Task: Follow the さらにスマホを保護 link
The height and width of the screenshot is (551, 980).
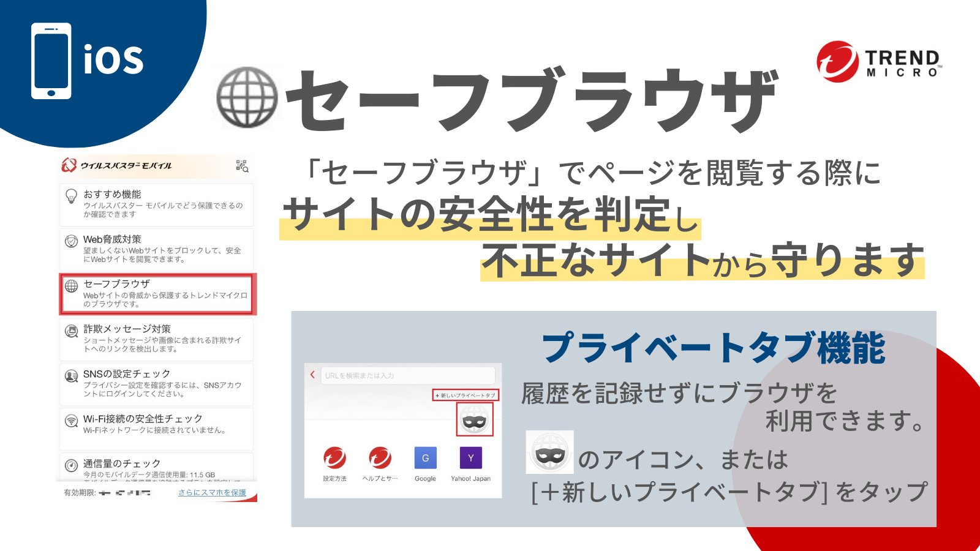Action: 212,492
